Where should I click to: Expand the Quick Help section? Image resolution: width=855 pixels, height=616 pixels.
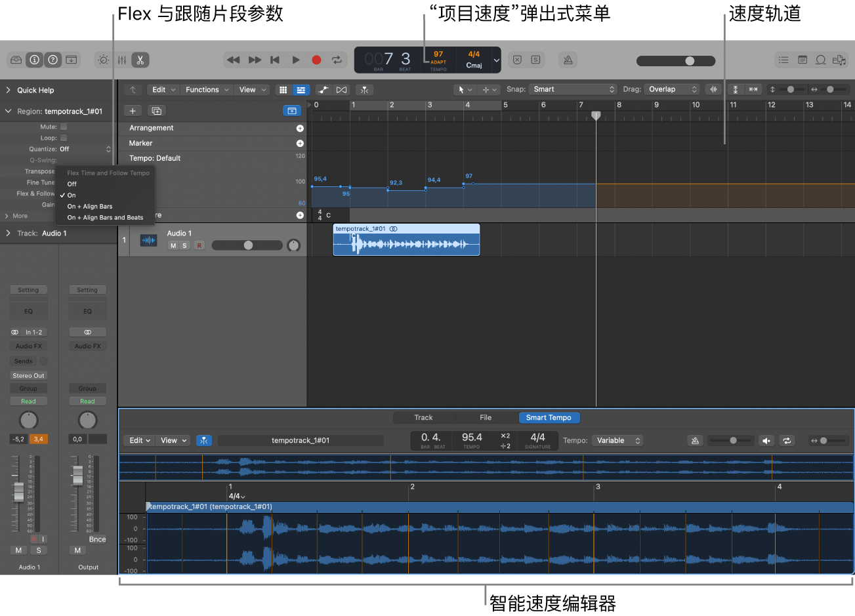click(x=9, y=90)
